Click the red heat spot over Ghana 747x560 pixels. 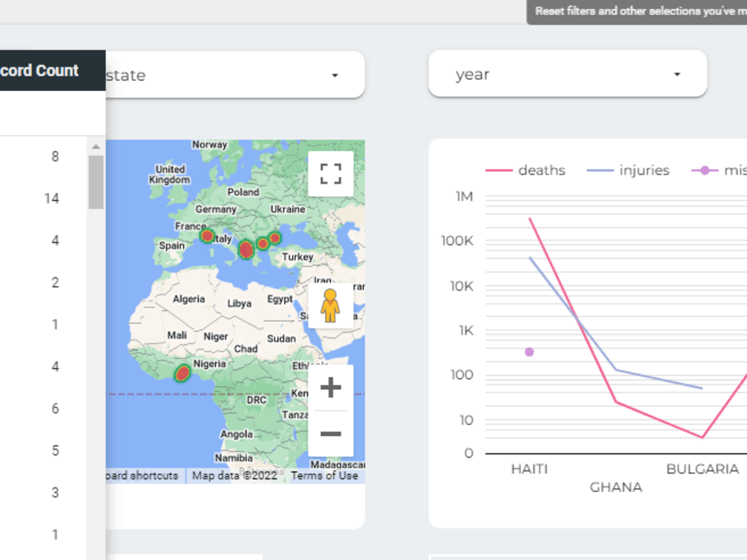click(182, 374)
